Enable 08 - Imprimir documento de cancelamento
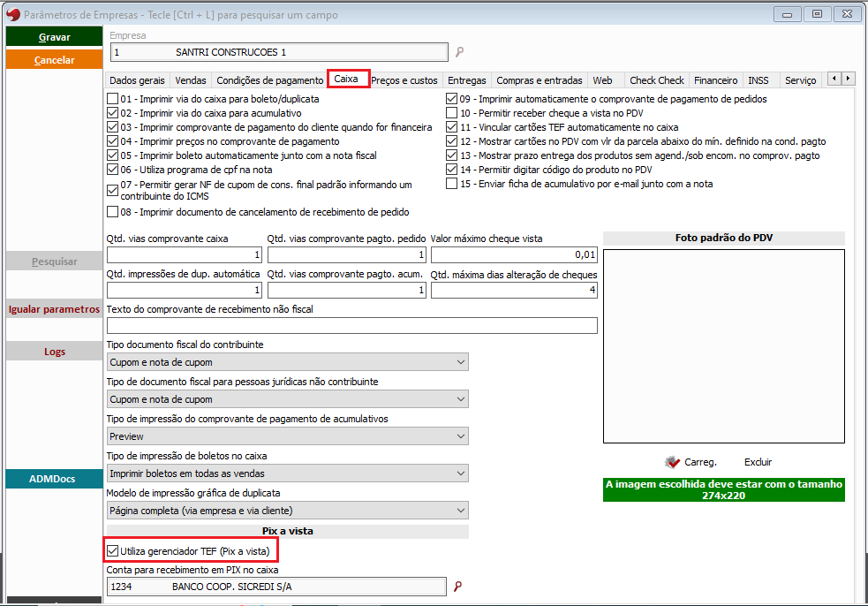Image resolution: width=868 pixels, height=606 pixels. [x=112, y=212]
